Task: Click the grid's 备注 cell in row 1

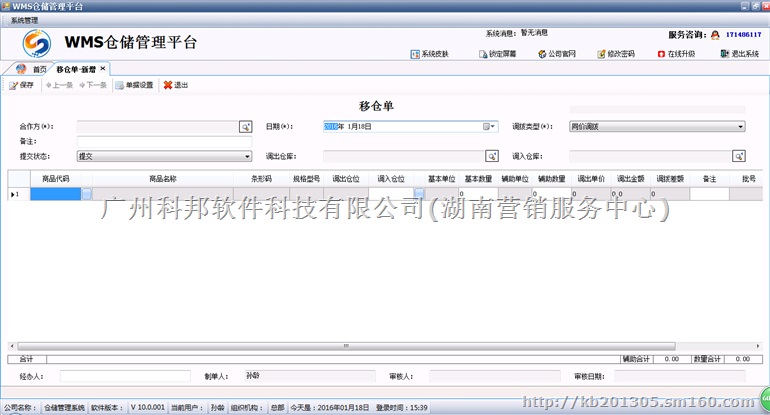Action: click(x=709, y=194)
